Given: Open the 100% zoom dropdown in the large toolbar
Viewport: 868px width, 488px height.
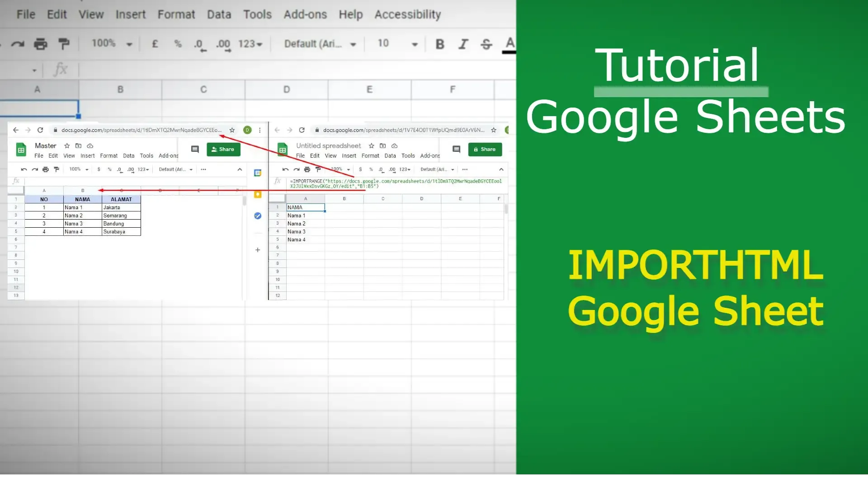Looking at the screenshot, I should tap(112, 43).
